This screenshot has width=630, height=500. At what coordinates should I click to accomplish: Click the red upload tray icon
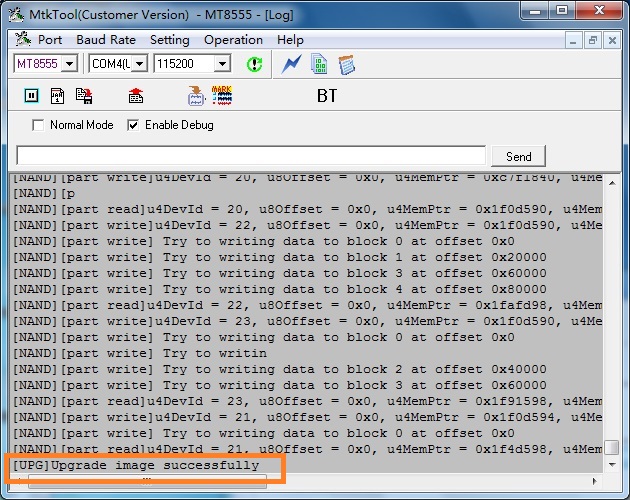136,96
